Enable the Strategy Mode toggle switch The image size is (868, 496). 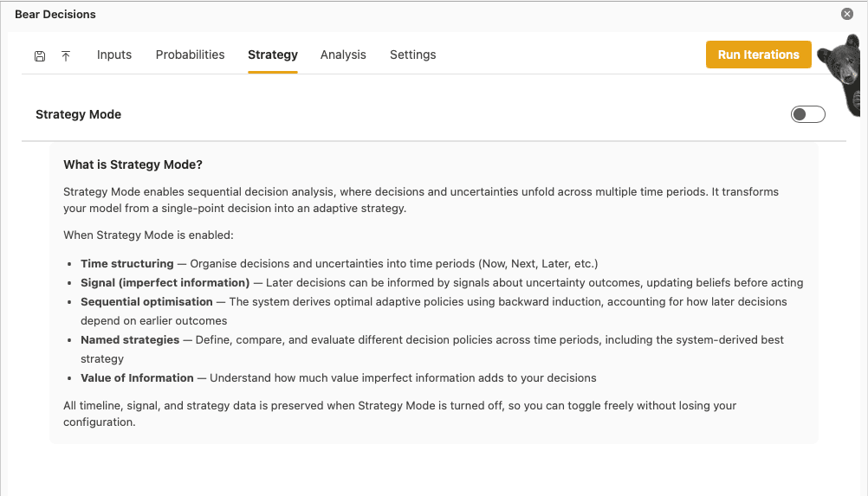coord(807,114)
